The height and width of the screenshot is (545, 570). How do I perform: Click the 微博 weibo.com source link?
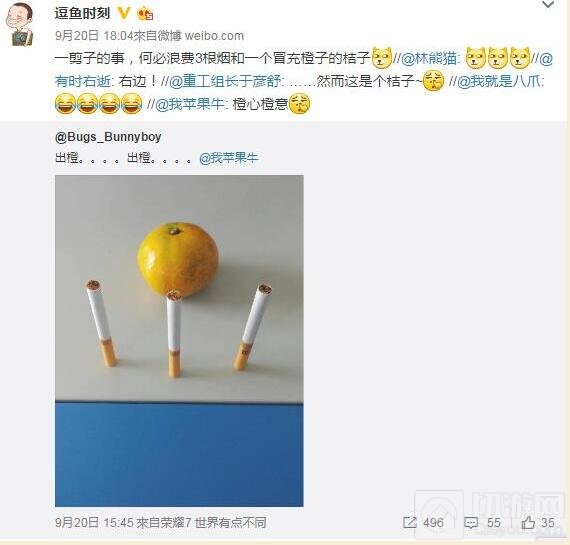tap(202, 36)
